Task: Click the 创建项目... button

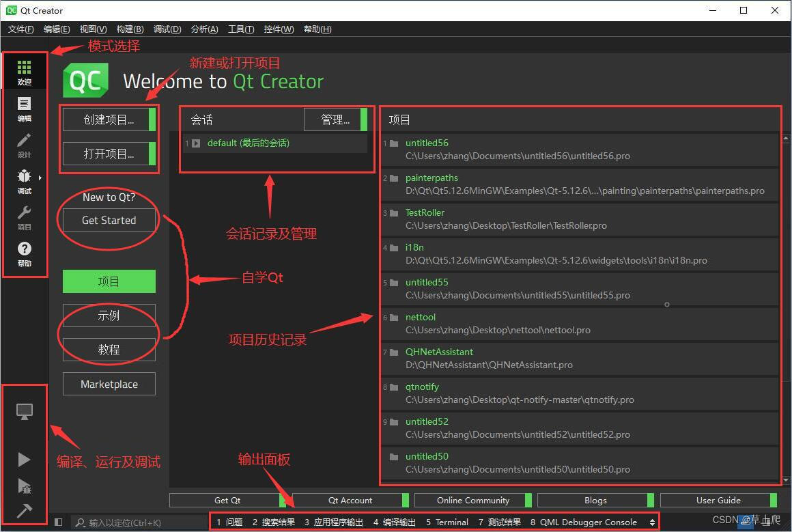Action: [109, 120]
